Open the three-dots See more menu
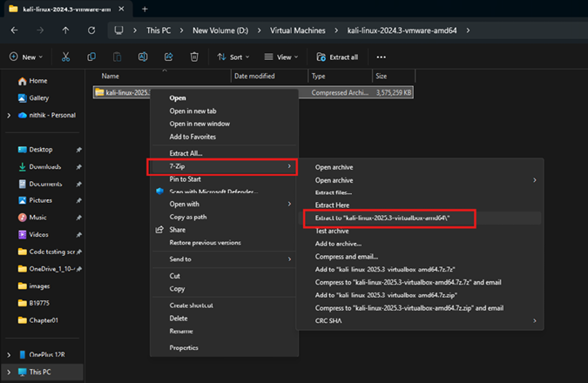This screenshot has width=588, height=383. [381, 57]
